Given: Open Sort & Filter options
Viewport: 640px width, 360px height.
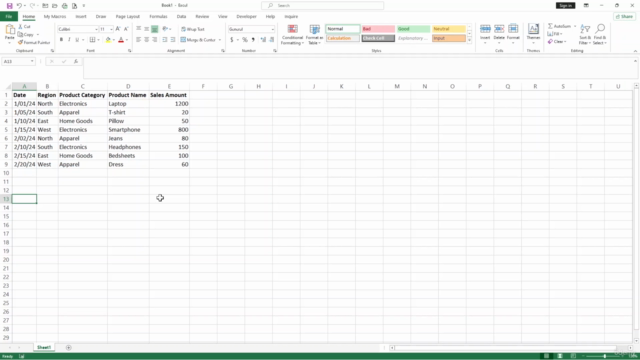Looking at the screenshot, I should click(585, 35).
